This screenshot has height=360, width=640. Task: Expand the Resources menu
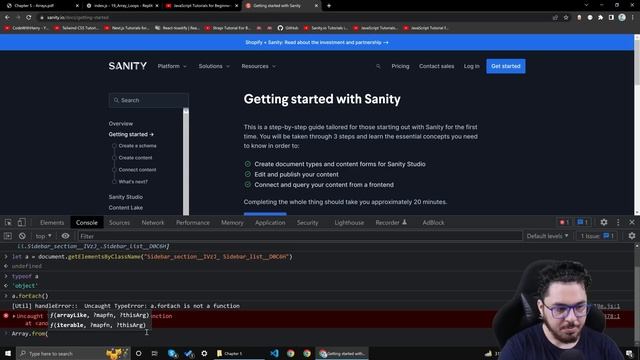point(258,66)
